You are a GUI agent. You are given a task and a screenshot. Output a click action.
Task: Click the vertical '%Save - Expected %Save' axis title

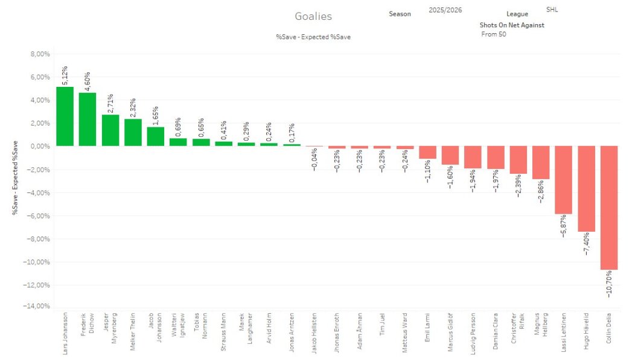15,177
